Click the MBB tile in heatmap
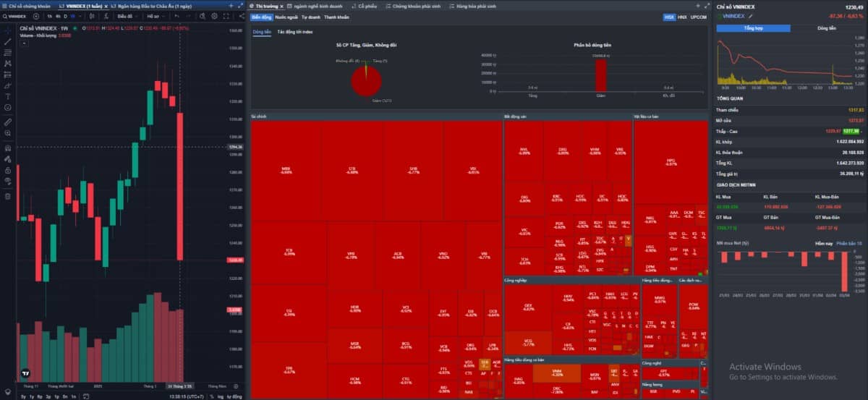868x400 pixels. click(x=286, y=171)
